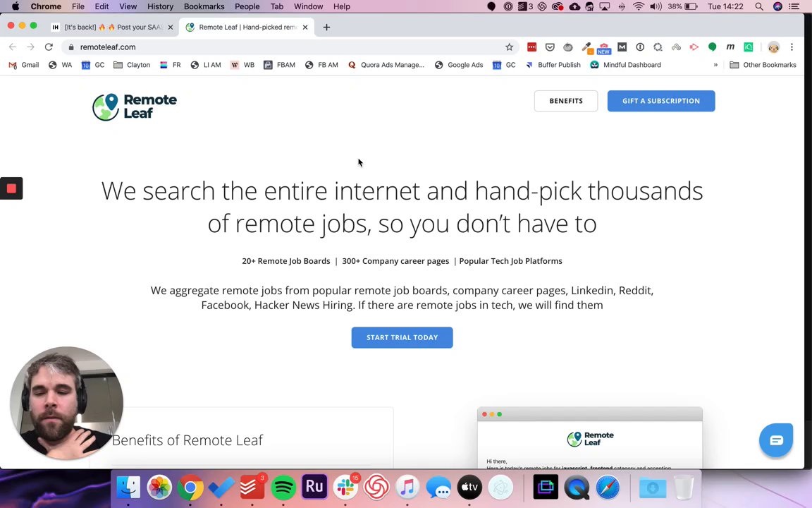Open Slack in the Dock
This screenshot has width=812, height=508.
(x=345, y=488)
